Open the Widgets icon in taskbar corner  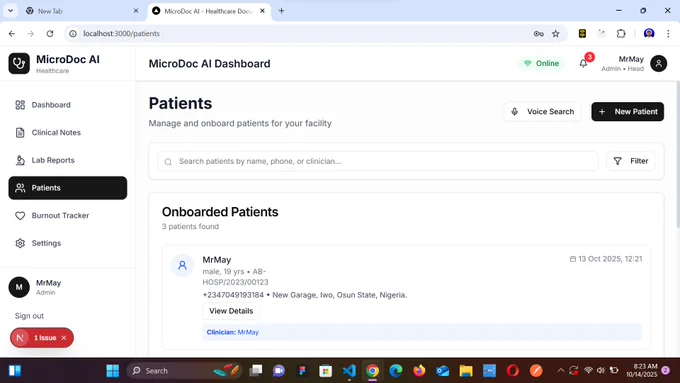point(15,371)
